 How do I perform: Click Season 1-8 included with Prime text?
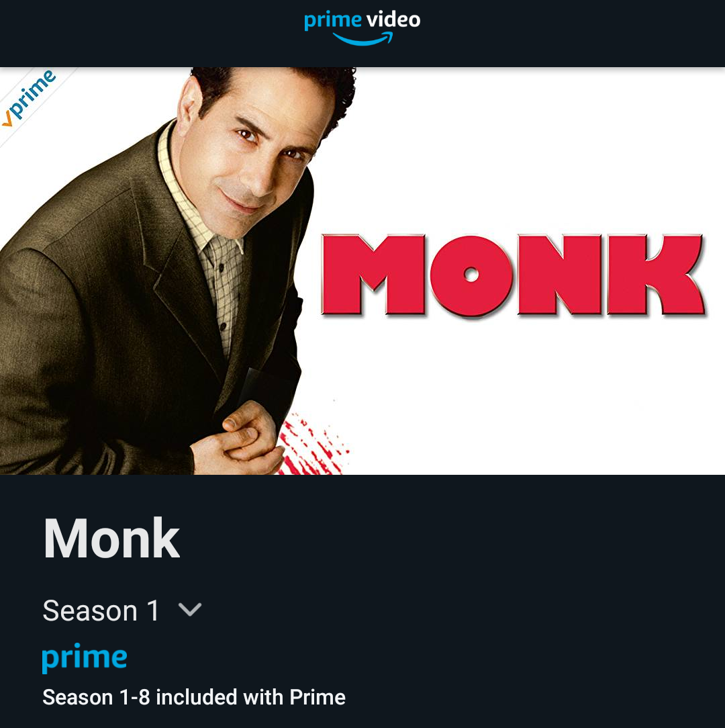click(194, 697)
